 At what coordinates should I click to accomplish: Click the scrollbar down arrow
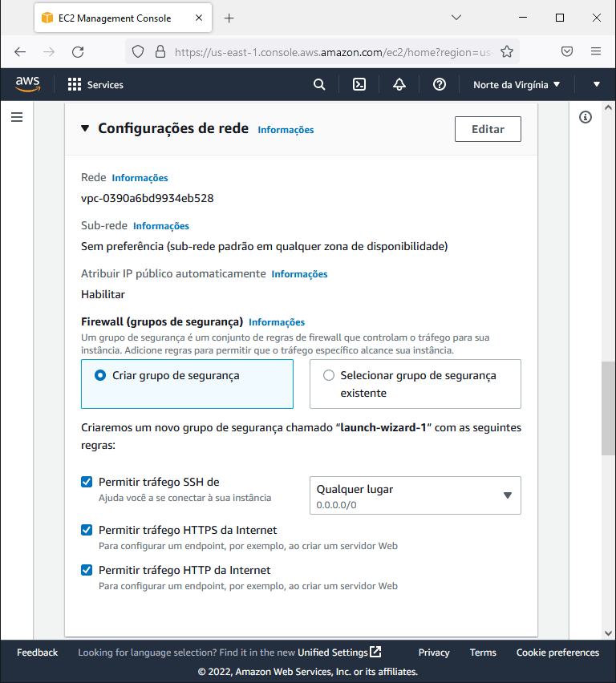(608, 633)
